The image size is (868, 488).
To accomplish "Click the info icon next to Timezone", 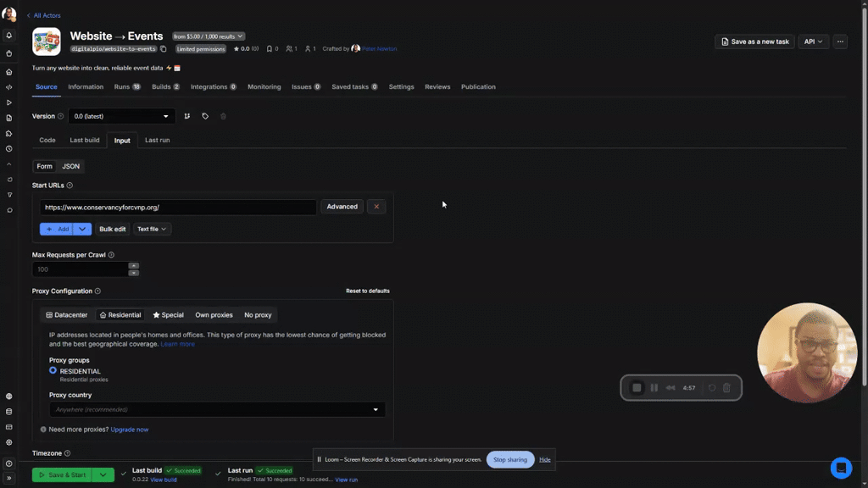I will [68, 453].
